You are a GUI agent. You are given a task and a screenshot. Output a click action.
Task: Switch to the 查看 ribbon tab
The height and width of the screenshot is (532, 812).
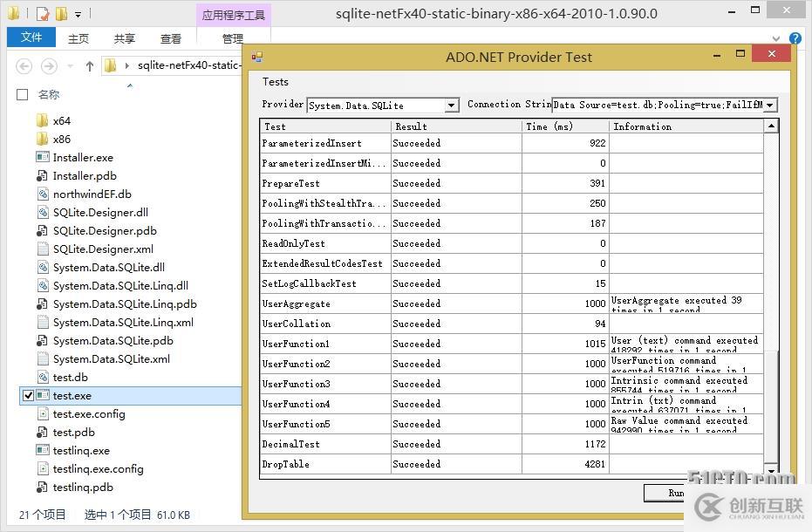[170, 38]
